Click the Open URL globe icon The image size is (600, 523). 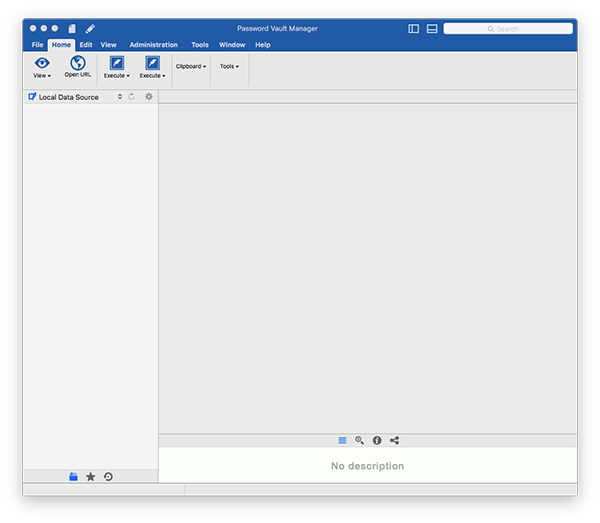click(x=78, y=63)
